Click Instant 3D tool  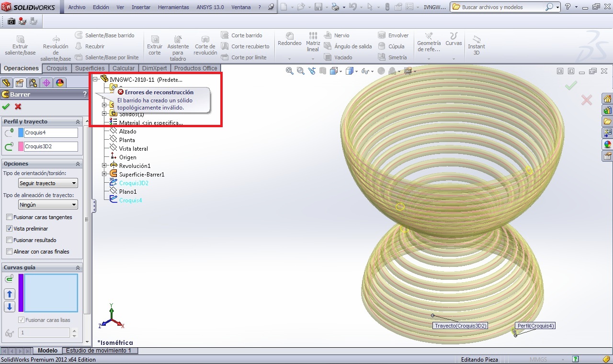coord(477,45)
